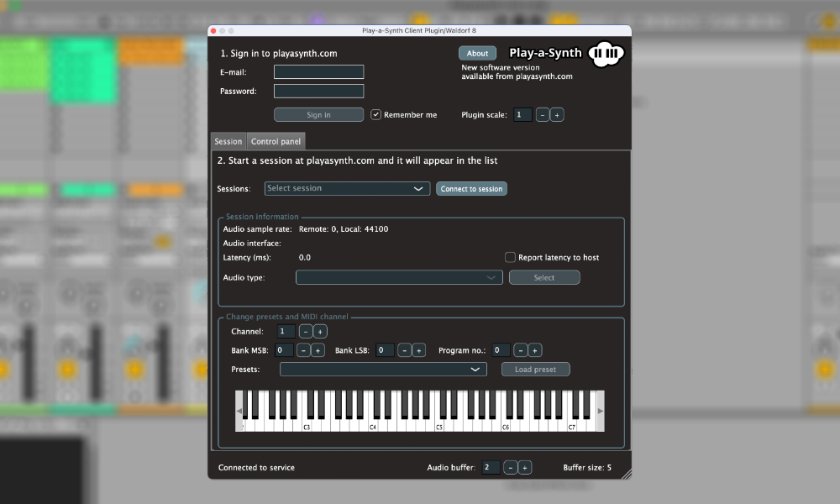Click the Password input field
Viewport: 840px width, 504px height.
click(318, 91)
